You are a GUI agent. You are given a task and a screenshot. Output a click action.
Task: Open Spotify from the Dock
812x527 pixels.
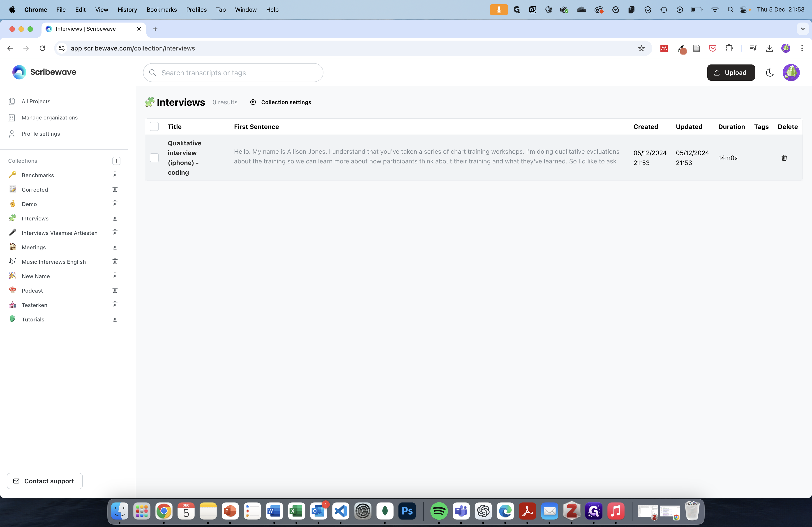[439, 511]
